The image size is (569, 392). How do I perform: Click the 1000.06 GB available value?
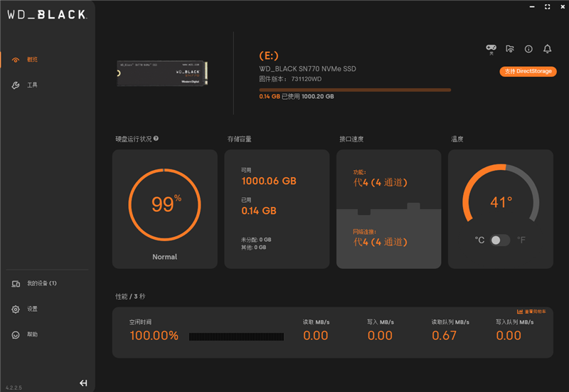coord(269,181)
